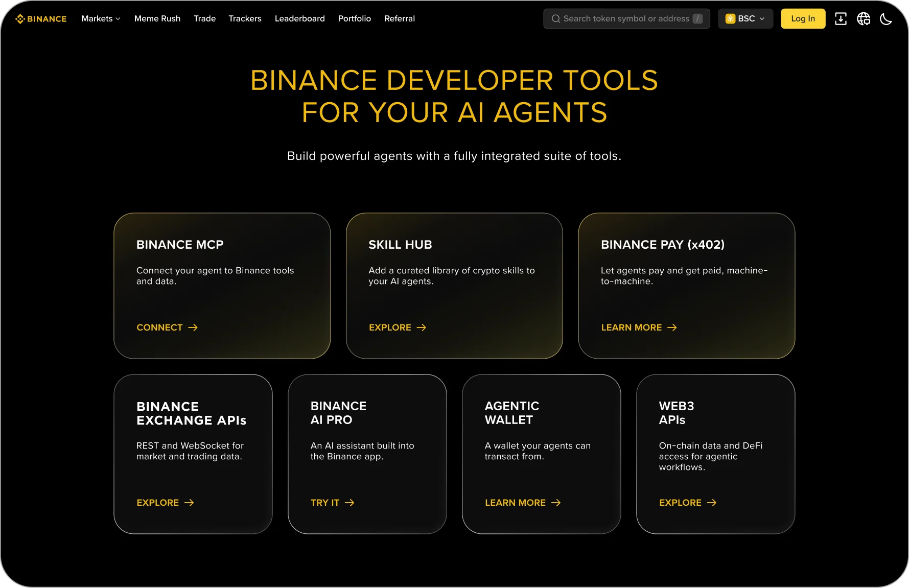This screenshot has height=588, width=909.
Task: Click the SKILL HUB card title
Action: point(400,245)
